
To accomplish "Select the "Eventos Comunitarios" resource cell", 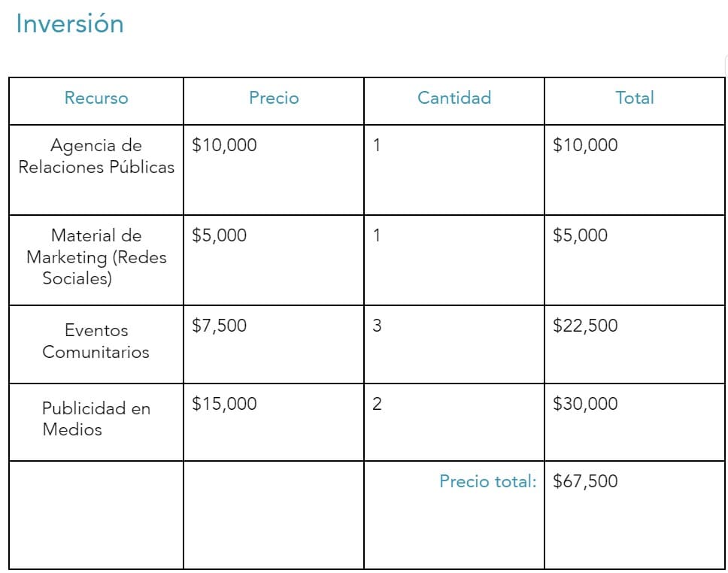I will pyautogui.click(x=96, y=341).
